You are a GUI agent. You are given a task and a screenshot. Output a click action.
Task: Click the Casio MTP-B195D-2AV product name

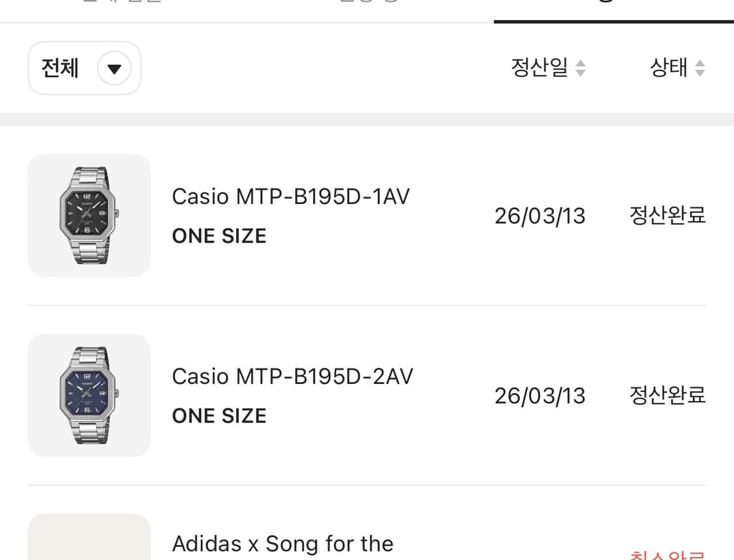click(292, 376)
